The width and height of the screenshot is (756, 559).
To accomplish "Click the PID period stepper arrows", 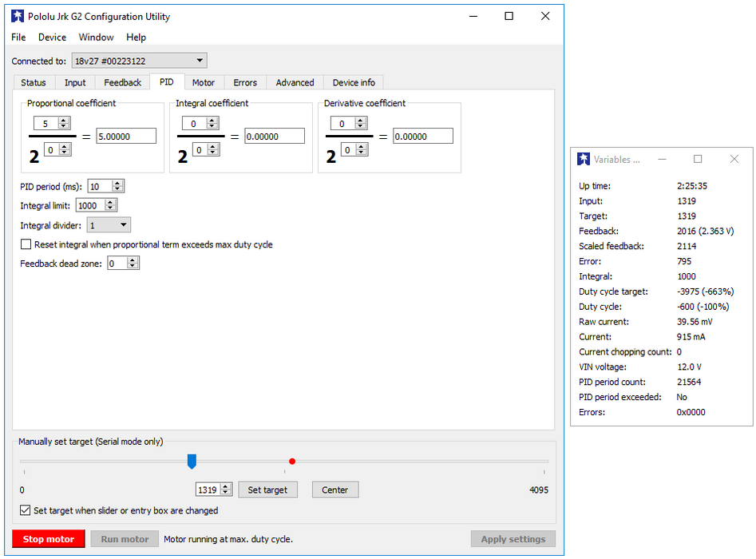I will (117, 186).
